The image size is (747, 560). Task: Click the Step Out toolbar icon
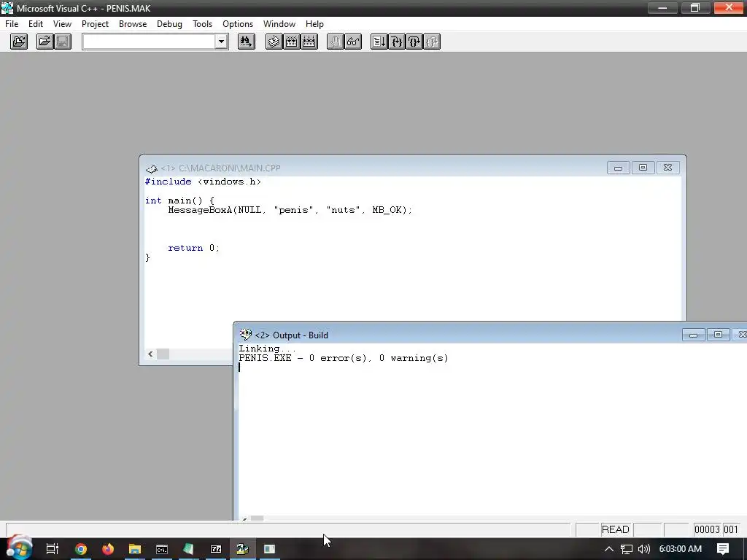coord(432,42)
